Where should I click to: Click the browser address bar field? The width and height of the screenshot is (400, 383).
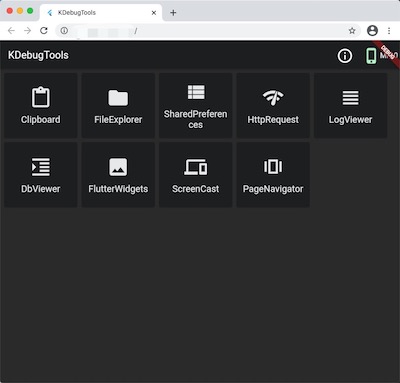(x=208, y=31)
